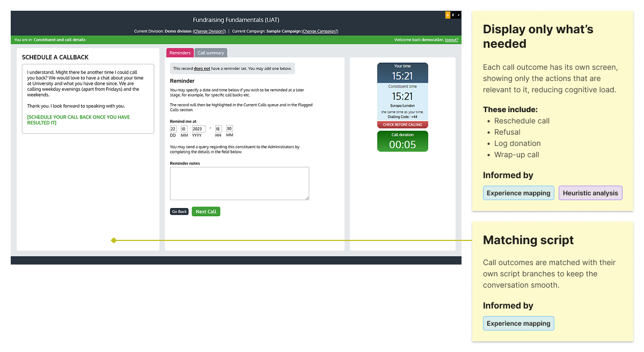
Task: Click the hash symbol icon in header
Action: click(453, 15)
